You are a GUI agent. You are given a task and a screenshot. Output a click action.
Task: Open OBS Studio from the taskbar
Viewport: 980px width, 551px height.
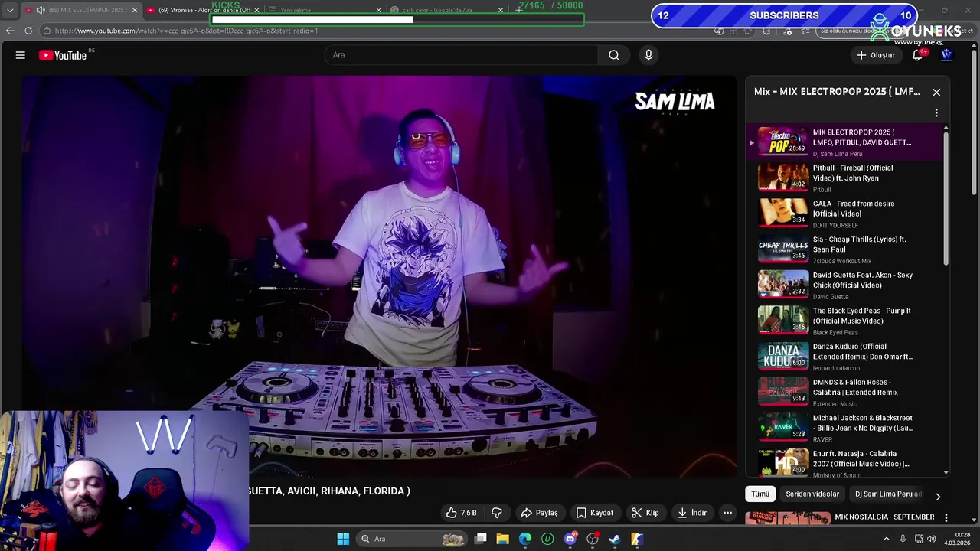pyautogui.click(x=592, y=539)
